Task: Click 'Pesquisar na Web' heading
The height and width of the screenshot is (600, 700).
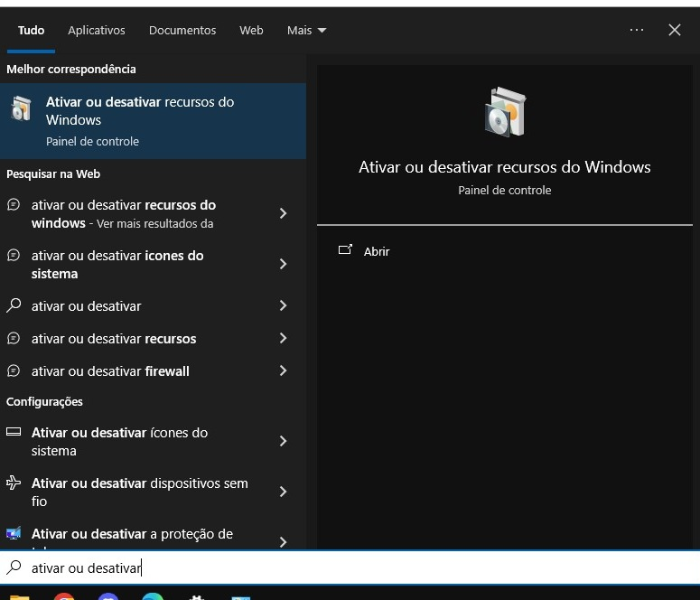Action: coord(53,174)
